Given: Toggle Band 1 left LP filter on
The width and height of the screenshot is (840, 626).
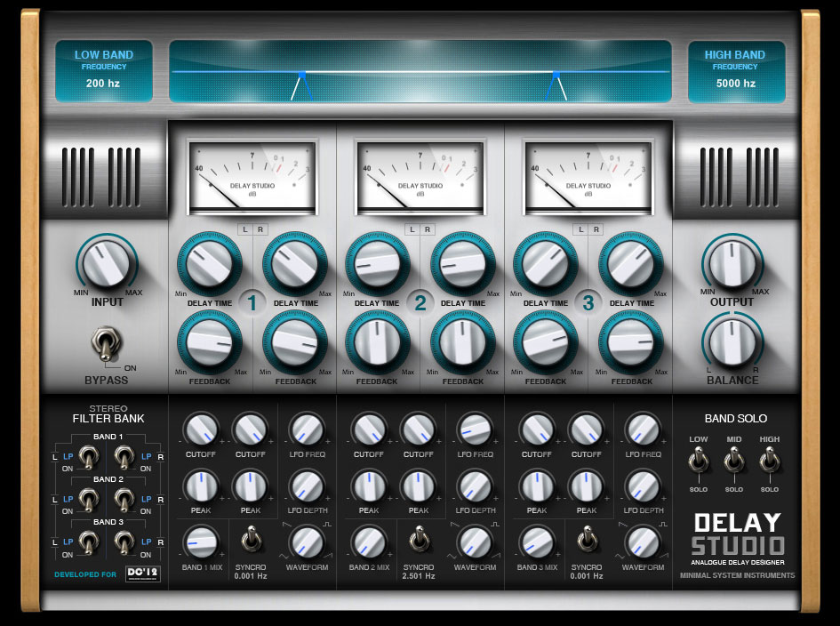Looking at the screenshot, I should click(x=89, y=455).
